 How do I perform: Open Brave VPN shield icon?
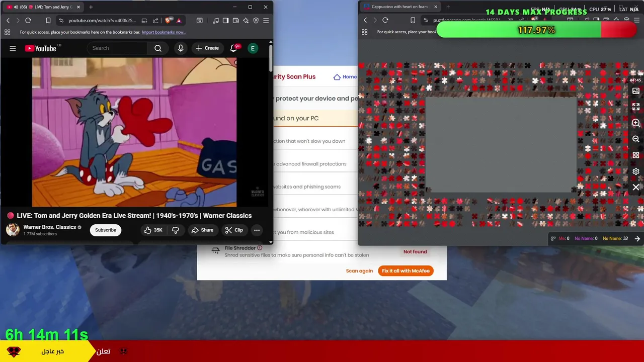coord(256,21)
